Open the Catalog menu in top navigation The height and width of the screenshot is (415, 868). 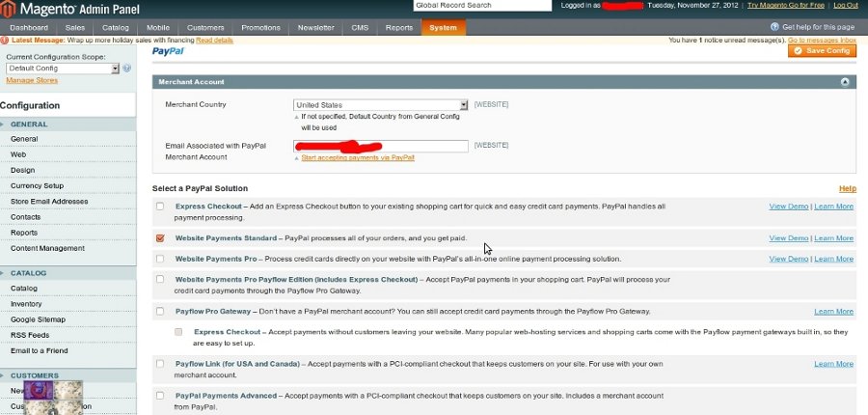point(115,28)
